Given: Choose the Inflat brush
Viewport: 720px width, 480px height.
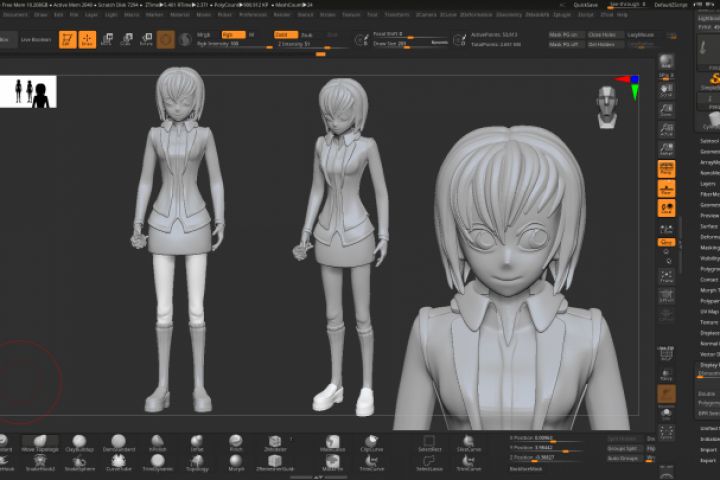Looking at the screenshot, I should click(x=197, y=443).
